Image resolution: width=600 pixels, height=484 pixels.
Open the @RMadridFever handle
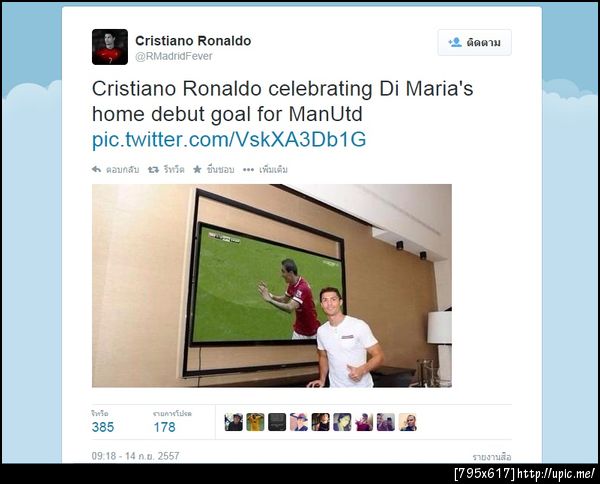pyautogui.click(x=174, y=56)
